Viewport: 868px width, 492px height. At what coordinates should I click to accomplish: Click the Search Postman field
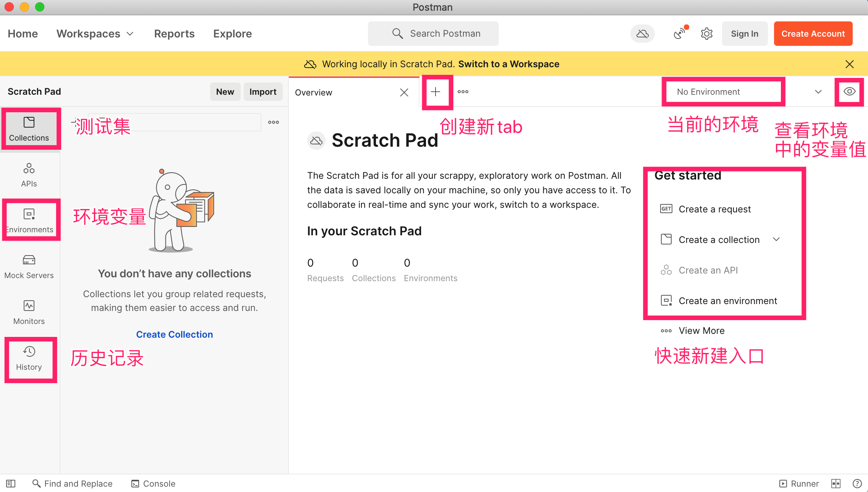433,34
